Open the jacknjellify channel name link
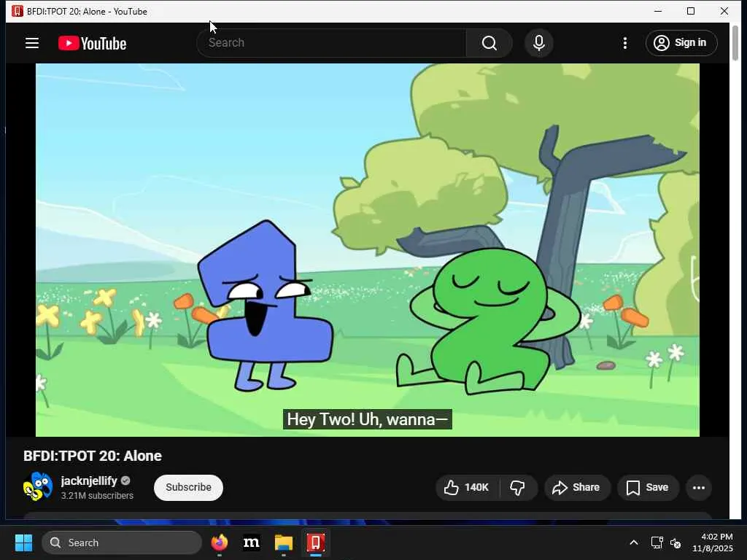The width and height of the screenshot is (747, 560). click(89, 481)
